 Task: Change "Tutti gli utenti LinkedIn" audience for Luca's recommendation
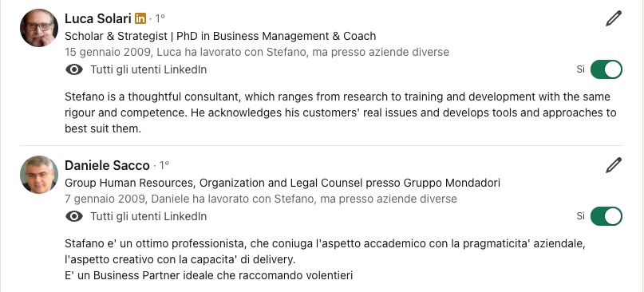point(148,70)
